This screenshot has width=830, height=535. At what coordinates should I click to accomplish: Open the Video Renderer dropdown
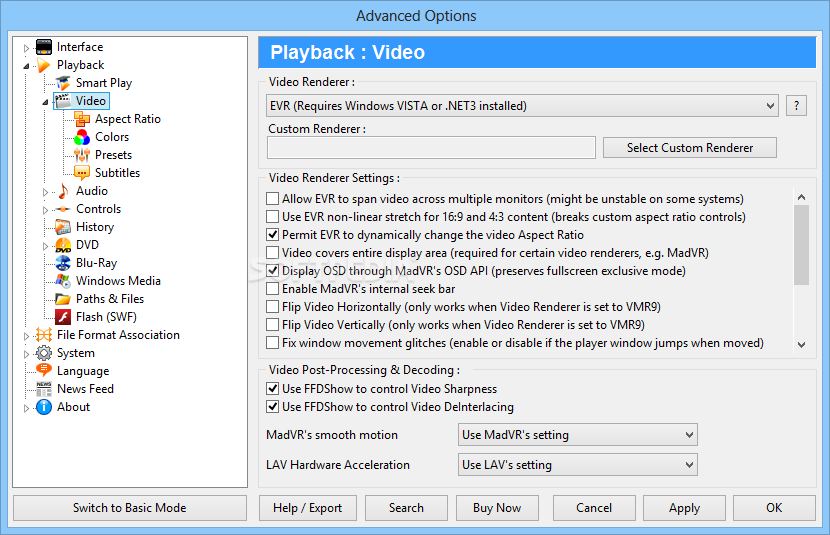click(x=522, y=106)
